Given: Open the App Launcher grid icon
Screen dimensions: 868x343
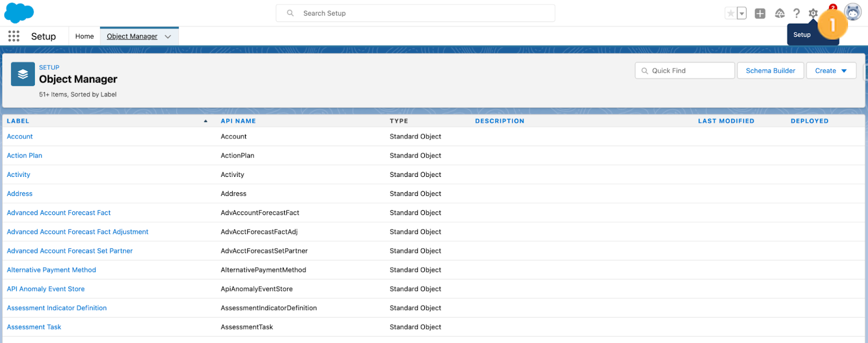Looking at the screenshot, I should [14, 36].
